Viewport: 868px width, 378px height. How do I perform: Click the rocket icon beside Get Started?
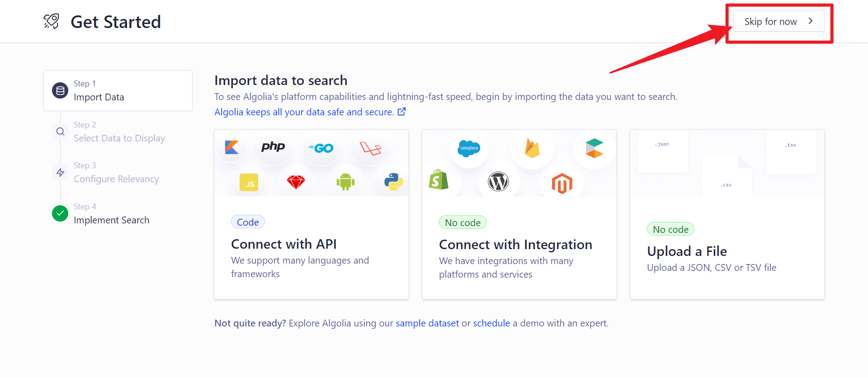pos(51,21)
